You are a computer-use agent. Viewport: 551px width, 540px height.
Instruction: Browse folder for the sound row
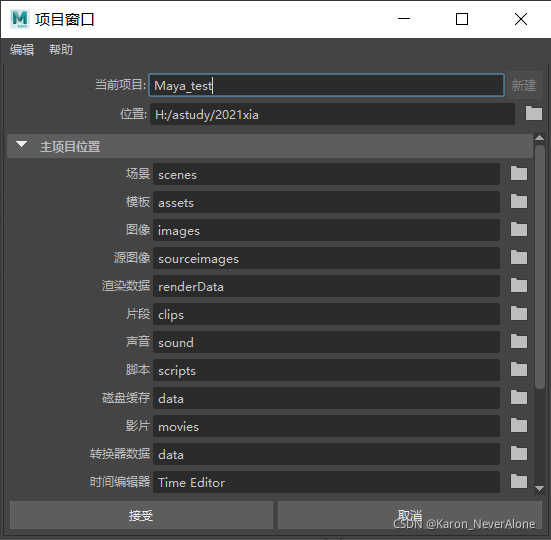point(519,341)
